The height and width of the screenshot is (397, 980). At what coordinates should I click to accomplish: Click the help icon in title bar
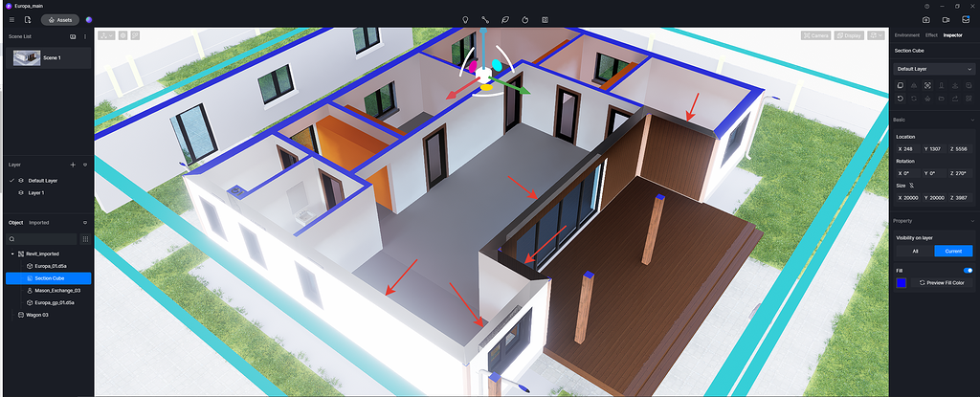point(926,6)
